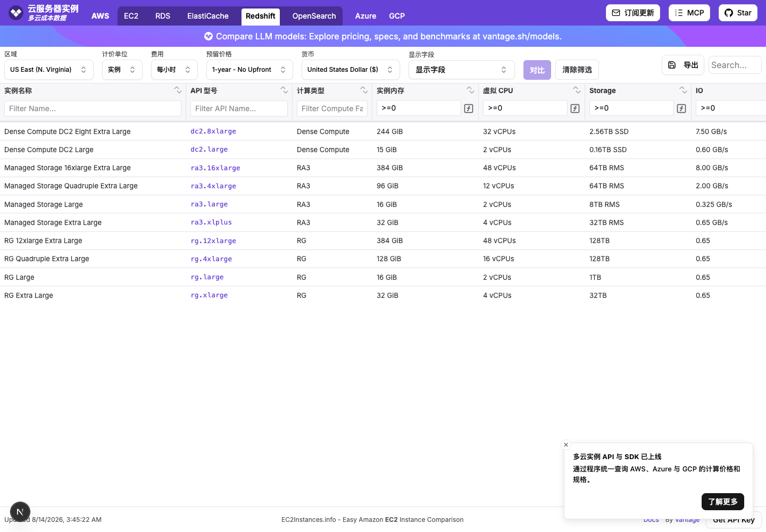Image resolution: width=766 pixels, height=532 pixels.
Task: Open the rg.4xlarge API link
Action: 211,259
